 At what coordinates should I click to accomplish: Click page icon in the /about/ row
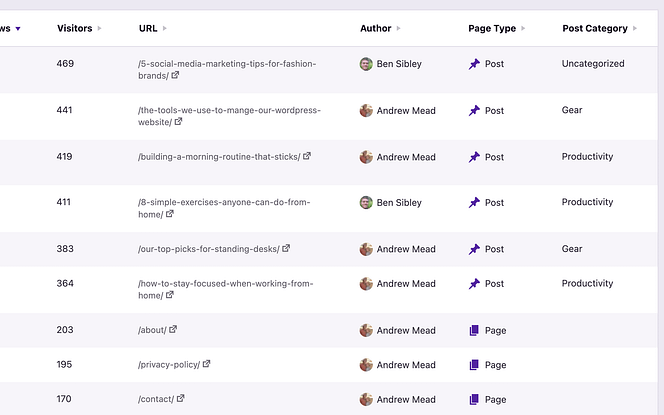click(x=474, y=330)
